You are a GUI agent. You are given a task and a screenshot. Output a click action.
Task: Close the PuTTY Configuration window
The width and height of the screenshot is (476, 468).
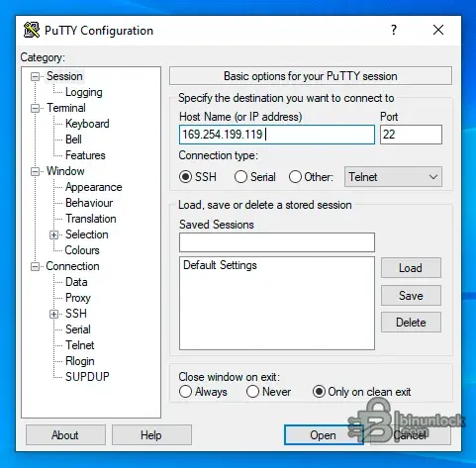pos(438,30)
